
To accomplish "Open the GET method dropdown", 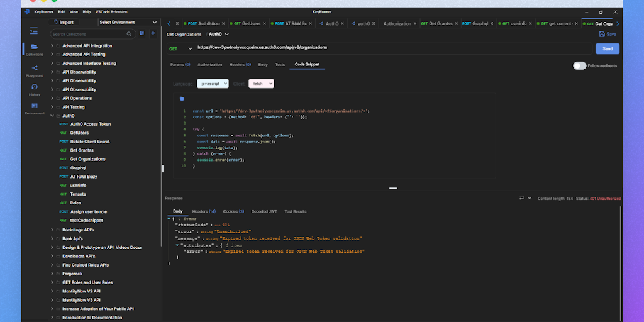I will pyautogui.click(x=180, y=48).
